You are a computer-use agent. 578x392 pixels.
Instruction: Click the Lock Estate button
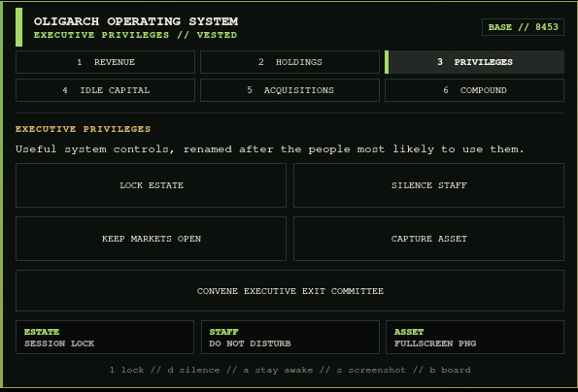151,185
